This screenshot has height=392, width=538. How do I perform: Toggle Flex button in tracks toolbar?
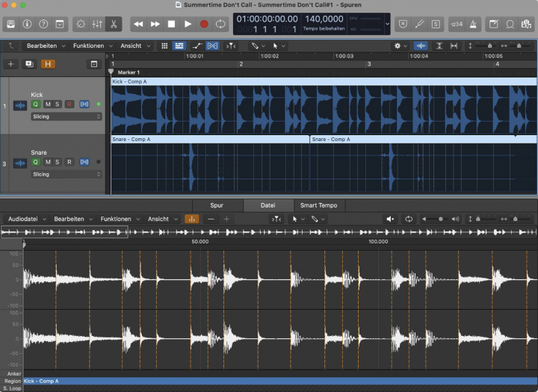point(212,46)
